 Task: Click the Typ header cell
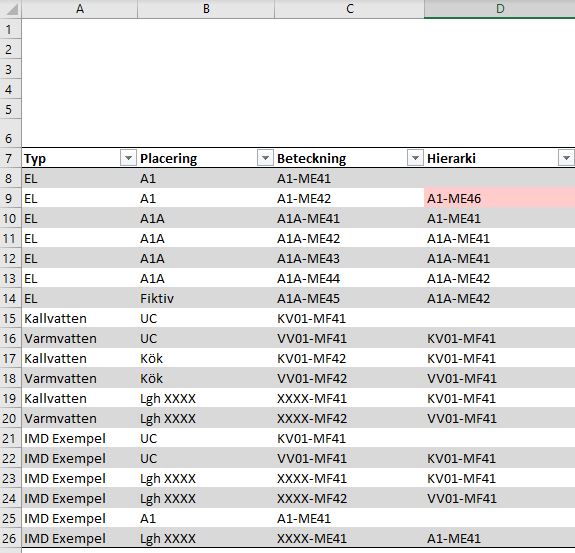click(x=80, y=158)
